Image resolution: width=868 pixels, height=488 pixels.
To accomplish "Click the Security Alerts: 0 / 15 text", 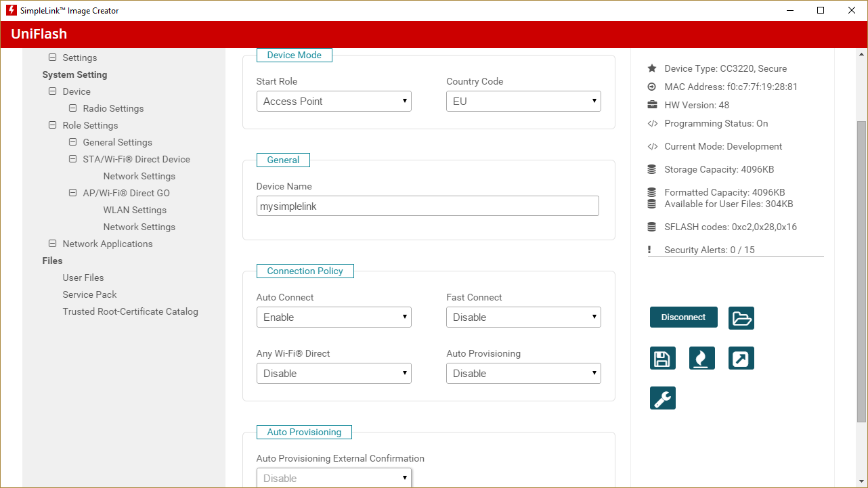I will [710, 250].
